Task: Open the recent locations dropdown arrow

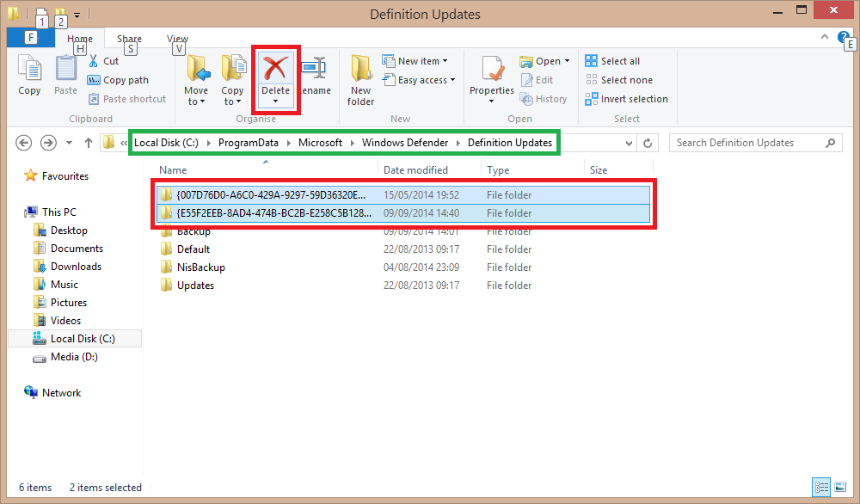Action: [69, 143]
